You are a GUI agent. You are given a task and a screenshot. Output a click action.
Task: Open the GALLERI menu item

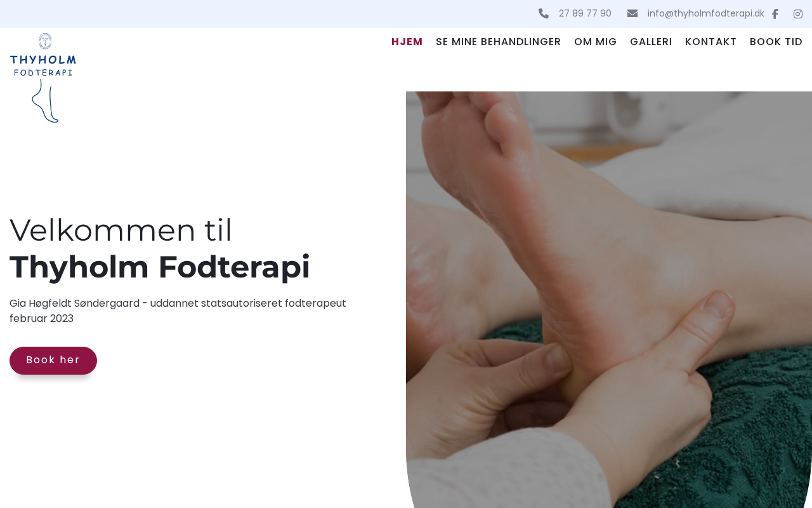click(651, 42)
